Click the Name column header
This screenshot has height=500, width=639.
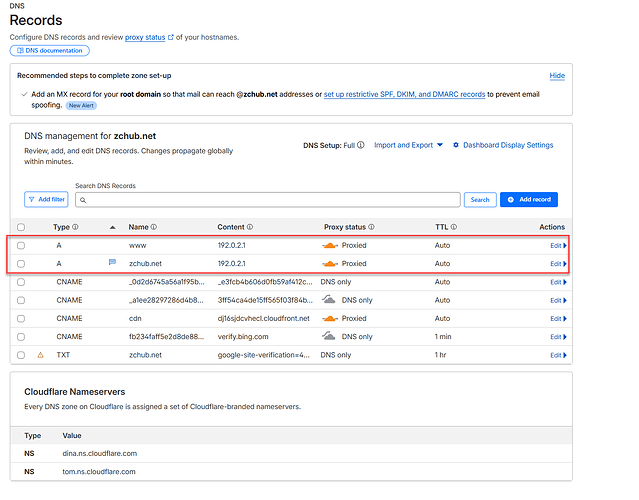139,227
